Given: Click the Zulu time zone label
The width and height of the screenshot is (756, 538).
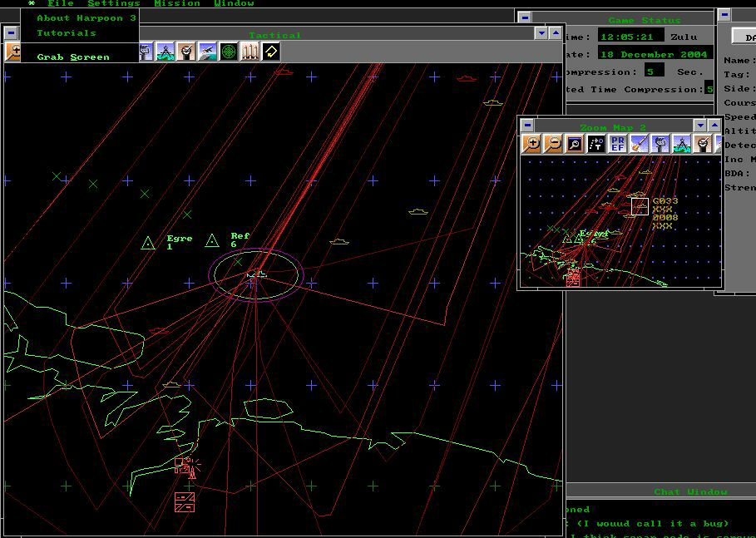Looking at the screenshot, I should pyautogui.click(x=684, y=37).
